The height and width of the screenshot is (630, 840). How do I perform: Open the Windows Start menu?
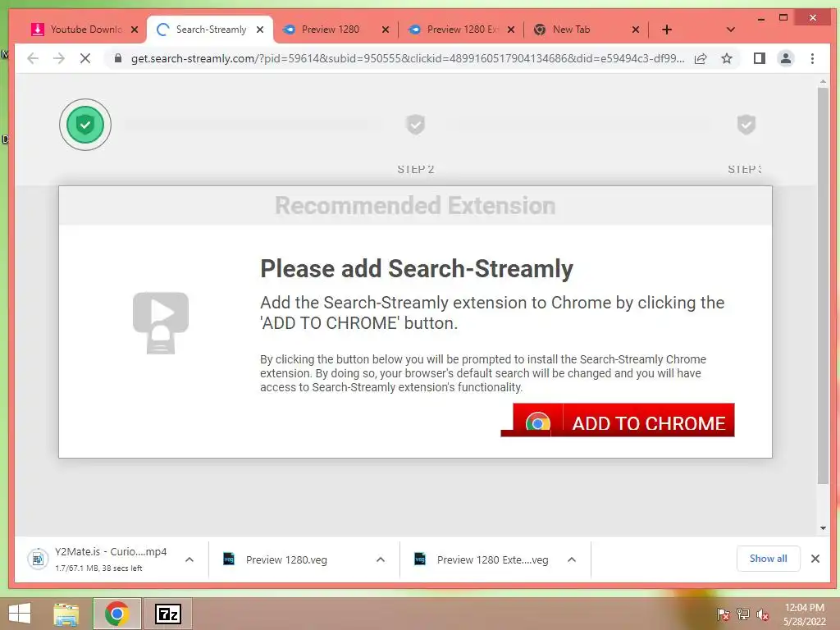point(20,614)
